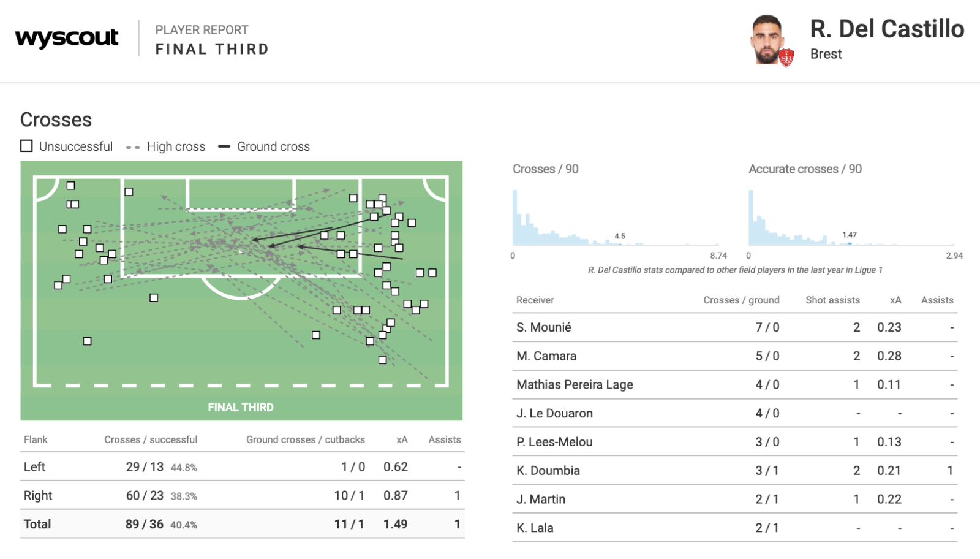Click Mathias Pereira Lage's name
Viewport: 980px width, 559px height.
575,385
